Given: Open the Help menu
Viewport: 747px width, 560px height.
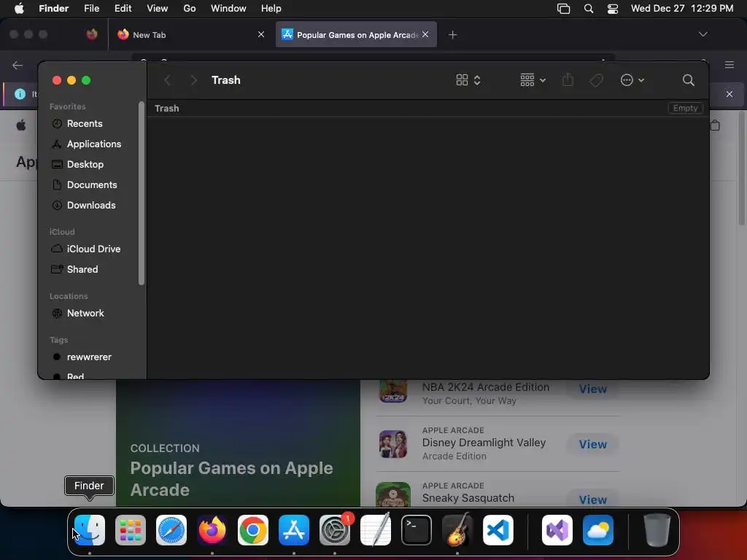Looking at the screenshot, I should [271, 9].
